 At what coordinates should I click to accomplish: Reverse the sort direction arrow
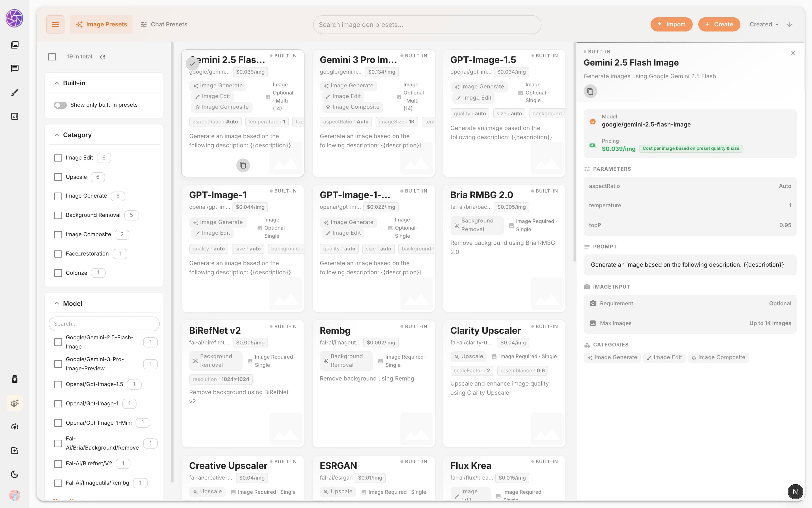(789, 25)
